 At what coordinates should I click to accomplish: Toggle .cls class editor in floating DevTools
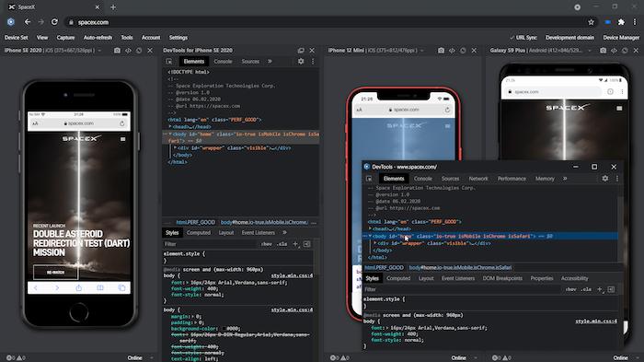[586, 289]
